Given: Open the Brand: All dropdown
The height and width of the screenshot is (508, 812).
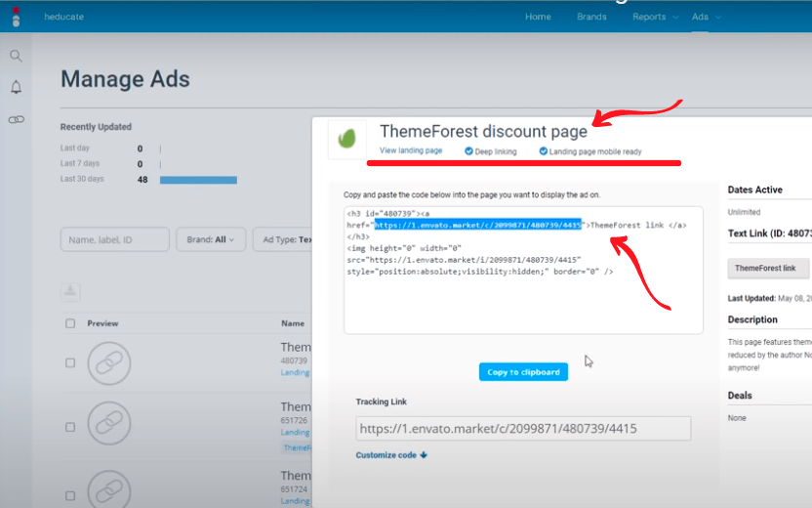Looking at the screenshot, I should click(x=211, y=239).
